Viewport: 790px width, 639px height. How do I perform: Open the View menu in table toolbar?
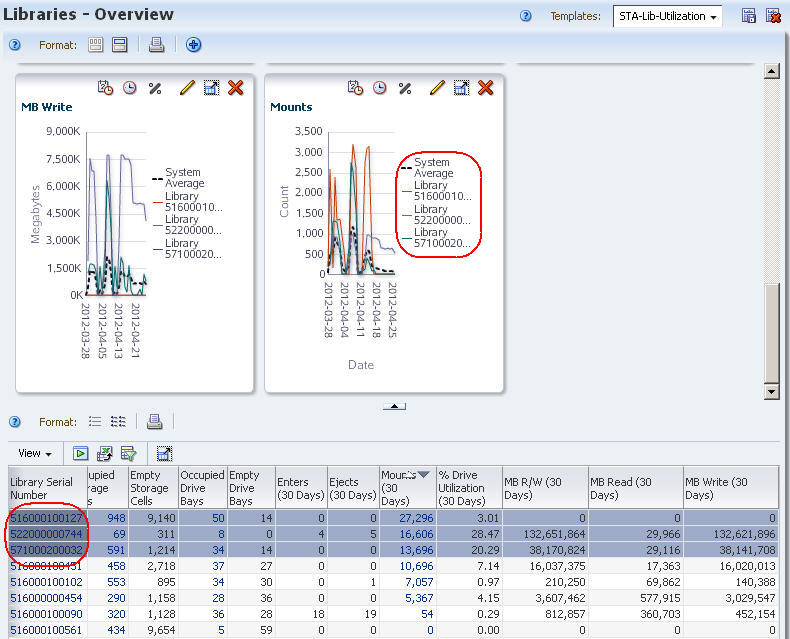coord(35,453)
